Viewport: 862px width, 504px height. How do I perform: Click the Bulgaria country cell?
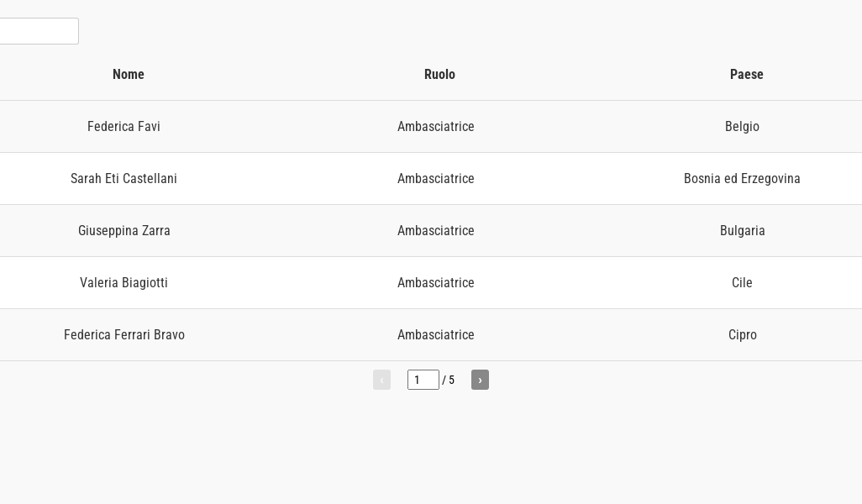click(742, 231)
